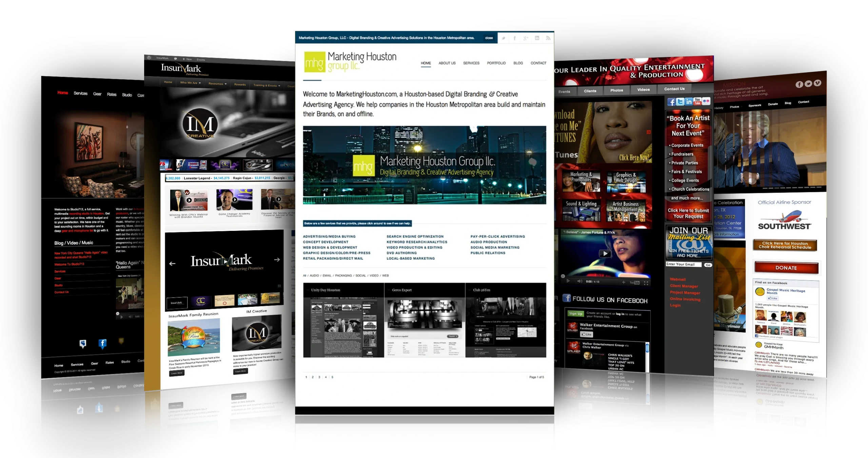The width and height of the screenshot is (868, 458).
Task: Click next arrow on InsurMark slideshow
Action: pyautogui.click(x=277, y=259)
